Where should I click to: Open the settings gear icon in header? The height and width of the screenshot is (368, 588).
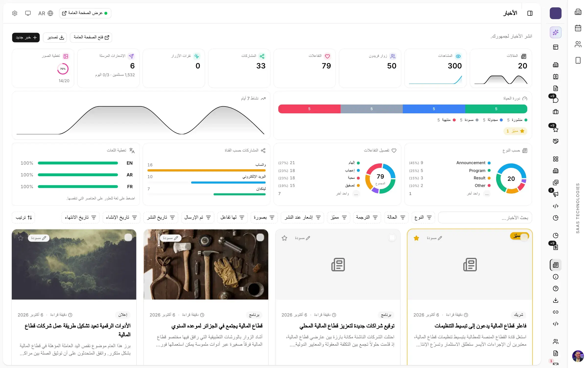click(15, 13)
